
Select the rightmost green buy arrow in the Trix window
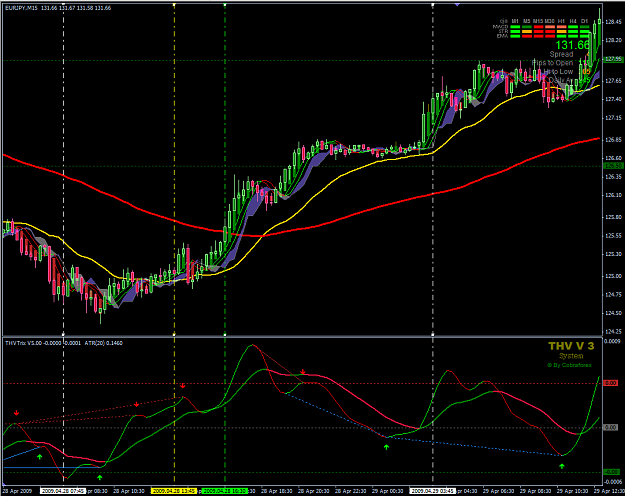pyautogui.click(x=562, y=466)
